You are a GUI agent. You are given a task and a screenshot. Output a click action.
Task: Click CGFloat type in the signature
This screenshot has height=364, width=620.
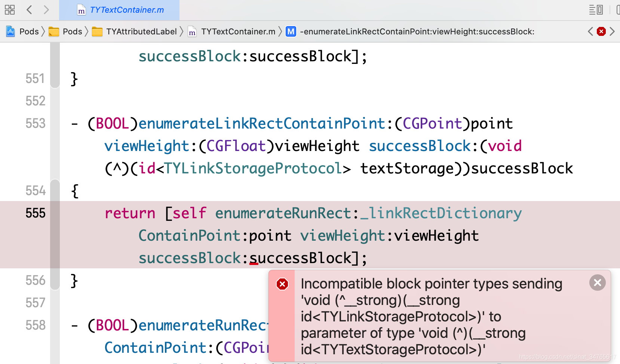tap(236, 146)
